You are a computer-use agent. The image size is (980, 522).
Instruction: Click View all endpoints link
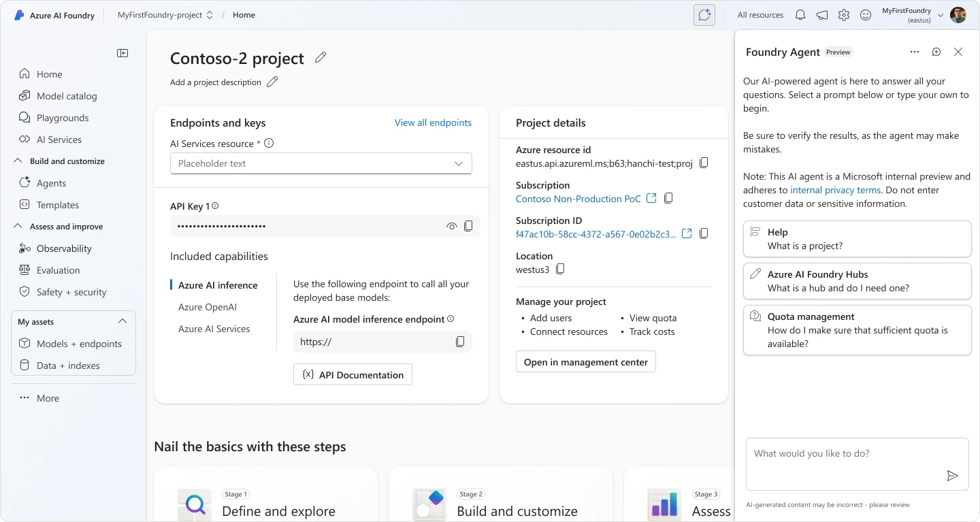[x=433, y=123]
